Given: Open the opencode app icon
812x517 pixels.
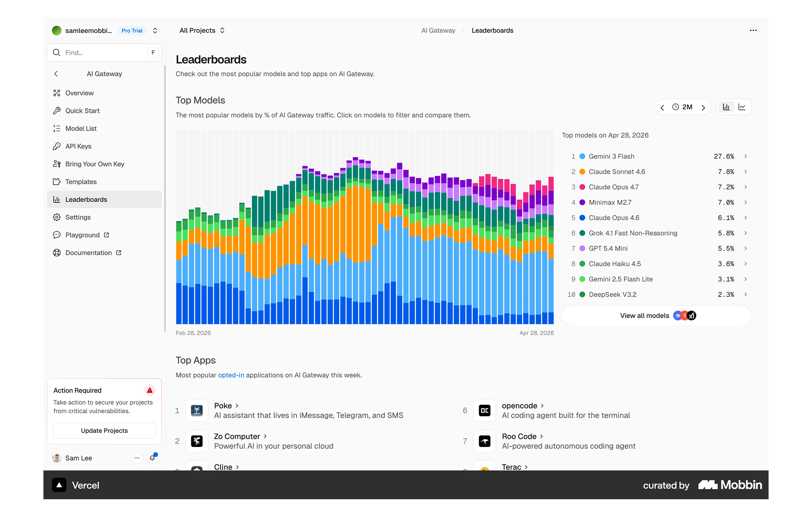Looking at the screenshot, I should (x=485, y=410).
